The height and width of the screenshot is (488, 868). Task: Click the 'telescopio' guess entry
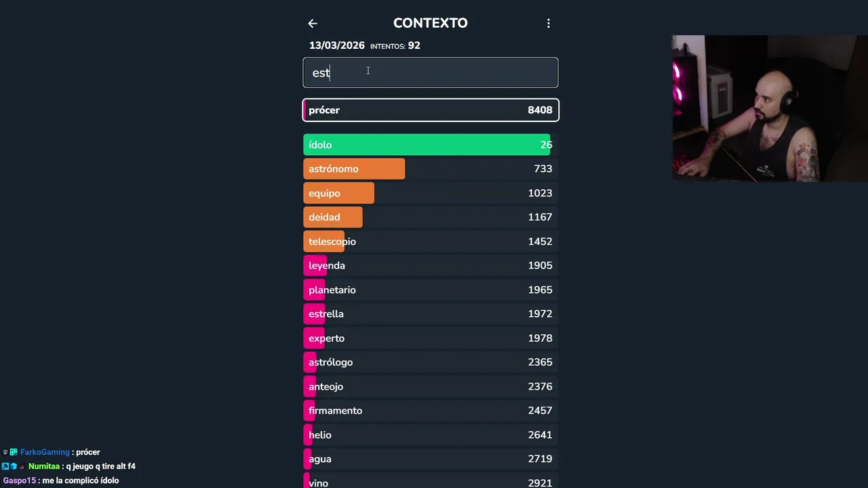pyautogui.click(x=431, y=241)
